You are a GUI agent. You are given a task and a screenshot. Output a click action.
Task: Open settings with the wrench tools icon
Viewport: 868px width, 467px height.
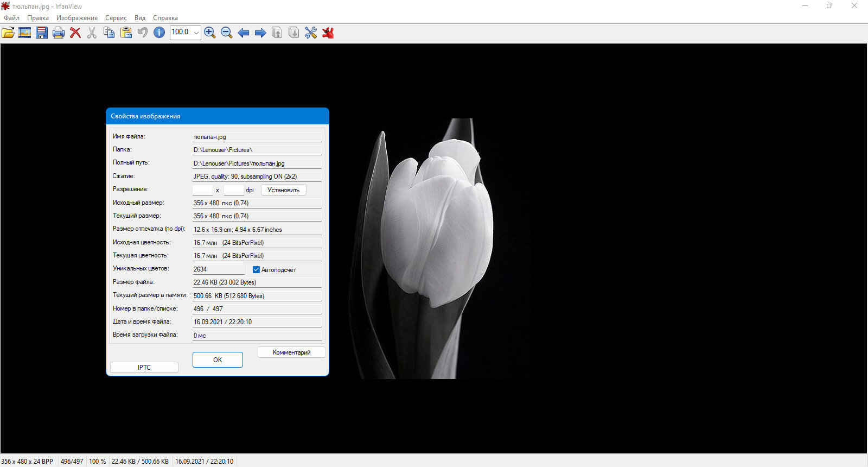[x=311, y=33]
